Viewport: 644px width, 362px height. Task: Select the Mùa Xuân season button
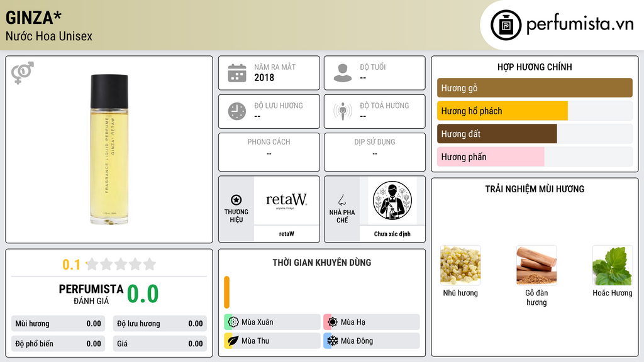click(272, 322)
